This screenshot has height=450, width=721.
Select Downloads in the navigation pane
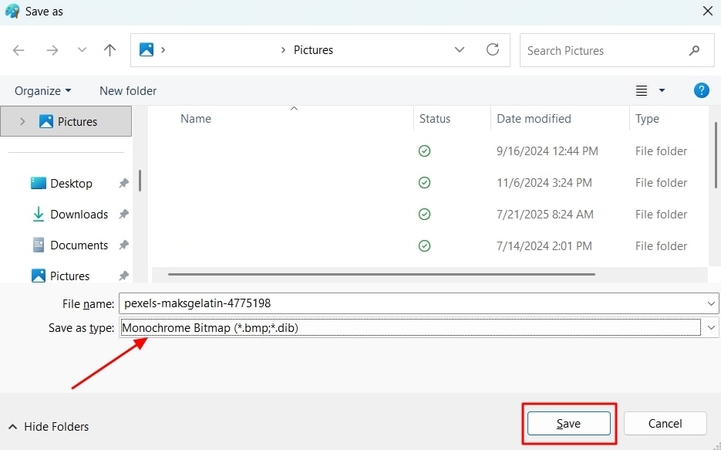click(78, 214)
